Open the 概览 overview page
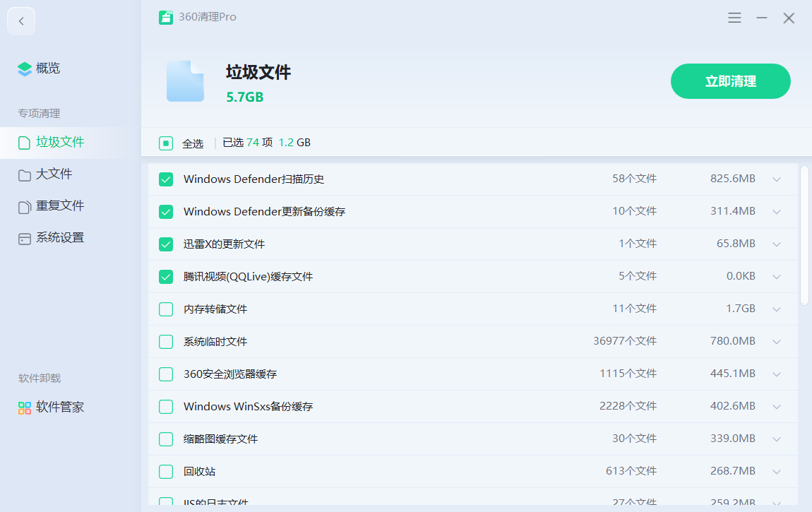The width and height of the screenshot is (812, 512). click(47, 69)
